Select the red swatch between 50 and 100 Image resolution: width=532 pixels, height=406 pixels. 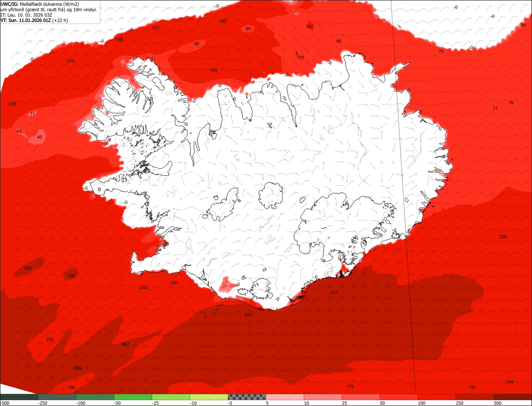tap(399, 397)
